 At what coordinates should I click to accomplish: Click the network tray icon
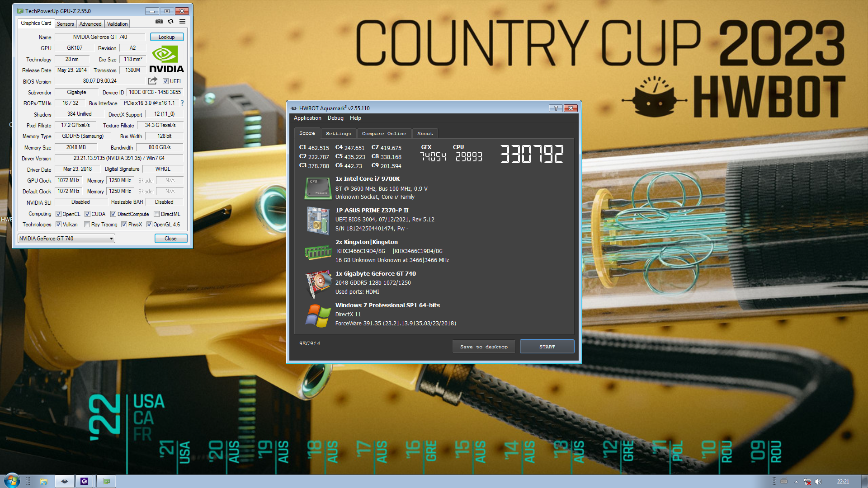[x=807, y=482]
